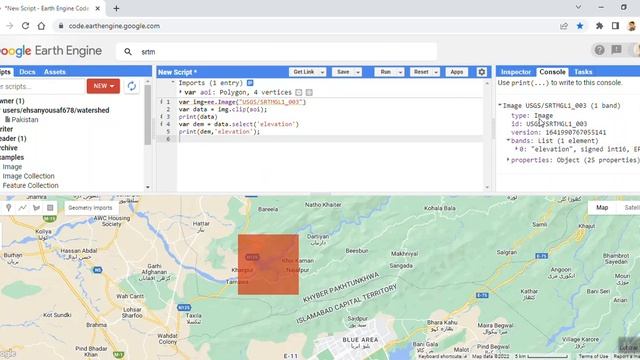The width and height of the screenshot is (640, 360).
Task: Switch to the Inspector tab
Action: (516, 72)
